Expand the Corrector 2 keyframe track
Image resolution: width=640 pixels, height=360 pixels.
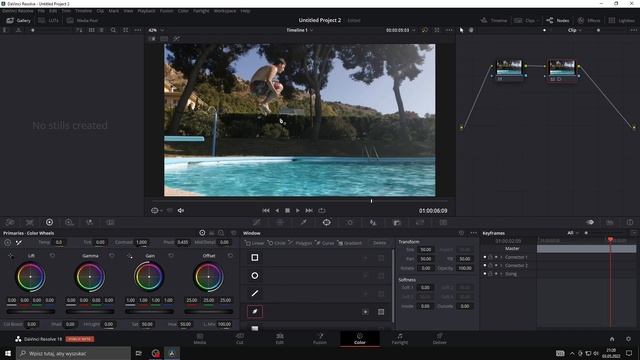coord(501,265)
